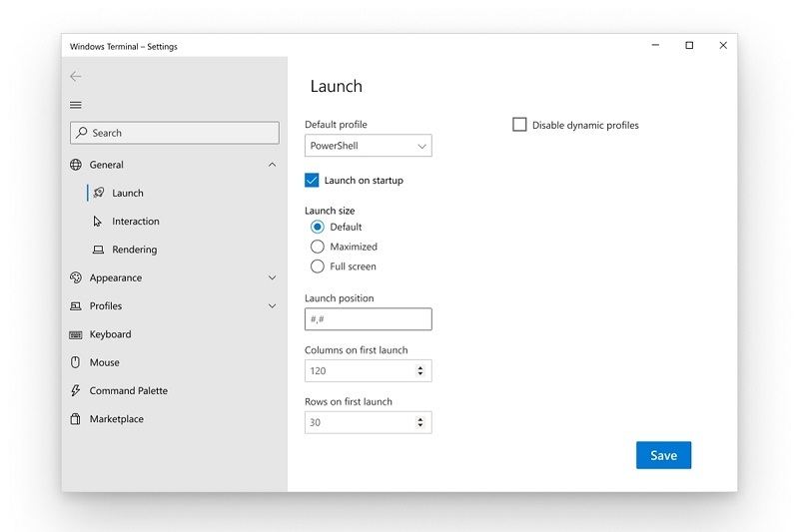Image resolution: width=799 pixels, height=532 pixels.
Task: Go to Keyboard settings
Action: [x=110, y=334]
